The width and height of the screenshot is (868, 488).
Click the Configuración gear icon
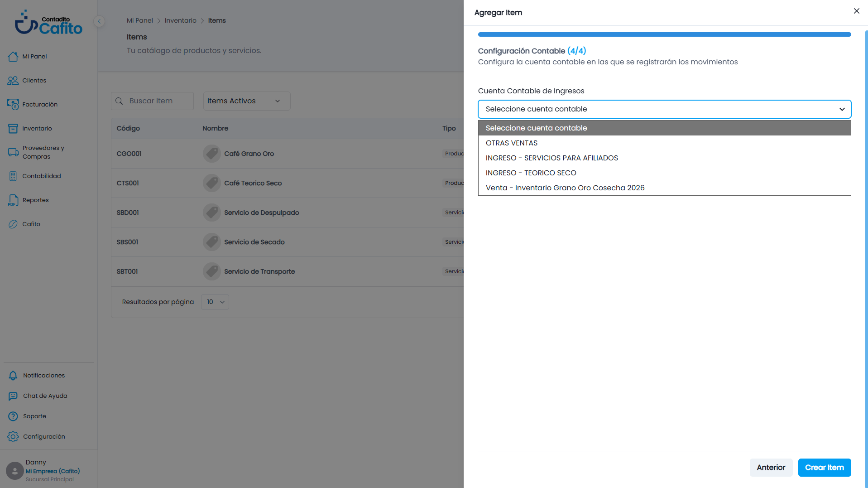click(13, 437)
